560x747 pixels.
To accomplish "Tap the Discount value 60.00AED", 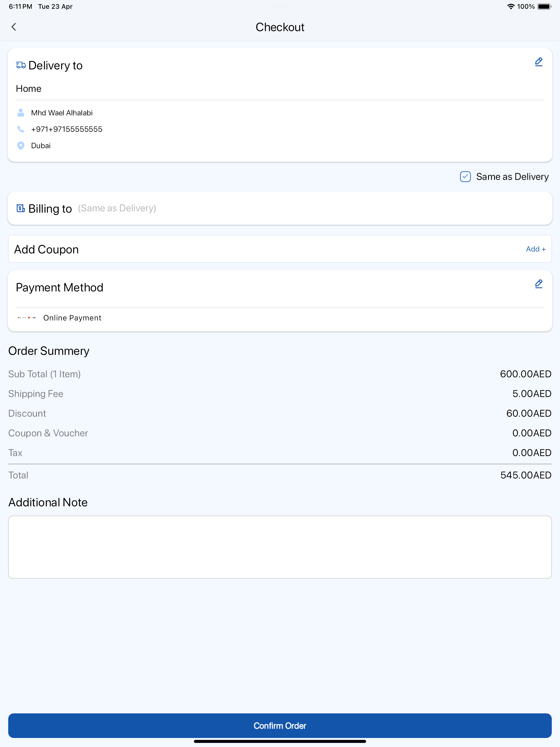I will [529, 413].
